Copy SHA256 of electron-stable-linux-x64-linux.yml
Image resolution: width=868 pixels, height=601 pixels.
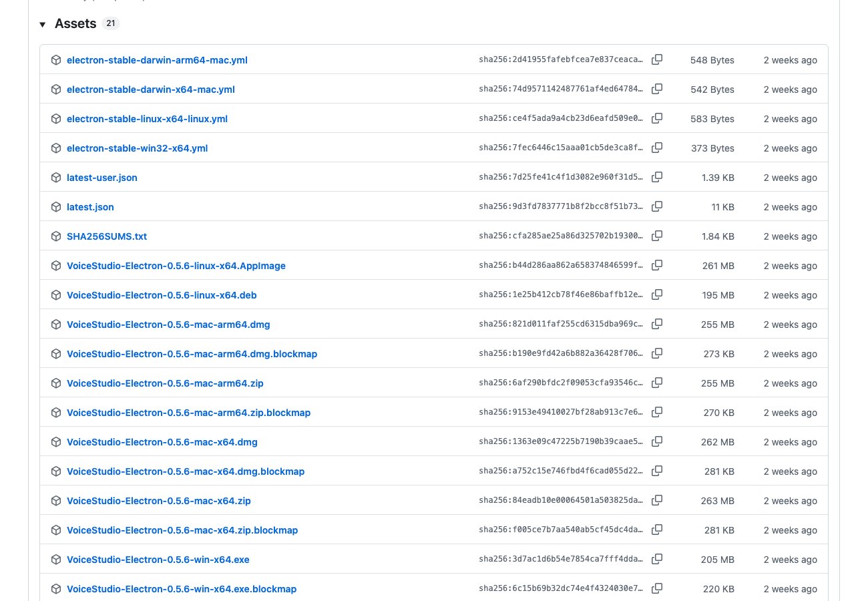[657, 118]
